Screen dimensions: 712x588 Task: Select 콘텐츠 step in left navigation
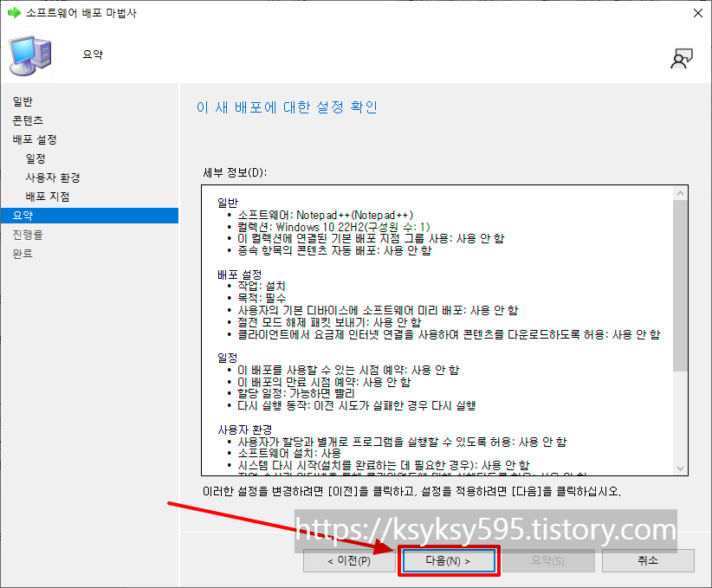coord(28,120)
